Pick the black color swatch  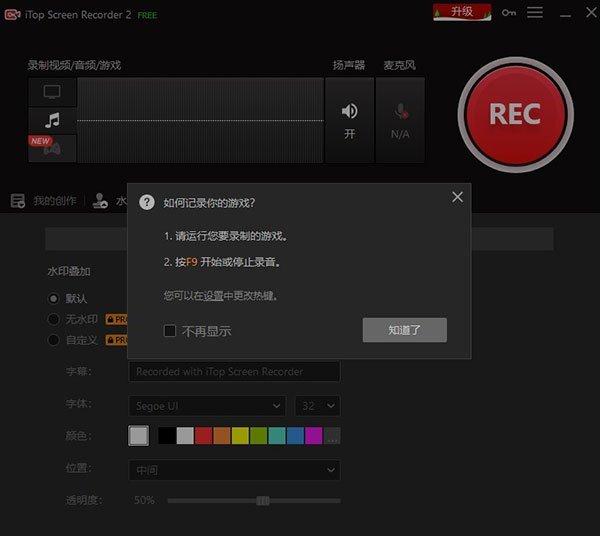167,436
